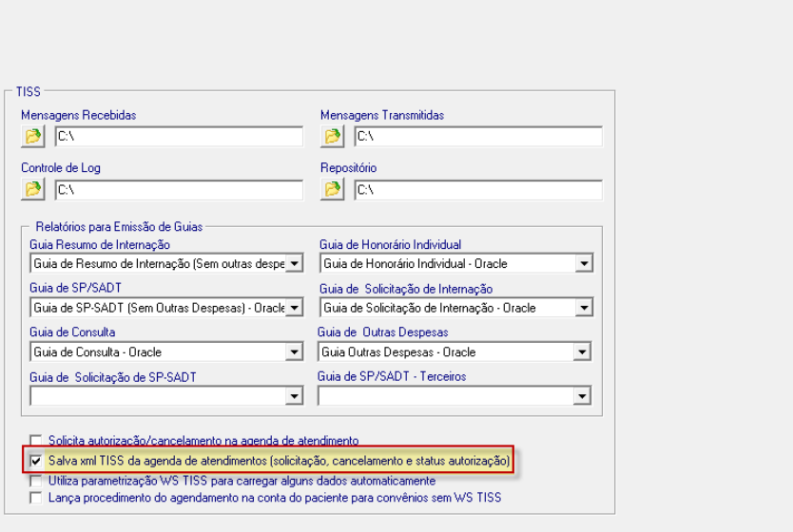The width and height of the screenshot is (793, 532).
Task: Open the Guia de SP/SADT dropdown
Action: pos(294,308)
